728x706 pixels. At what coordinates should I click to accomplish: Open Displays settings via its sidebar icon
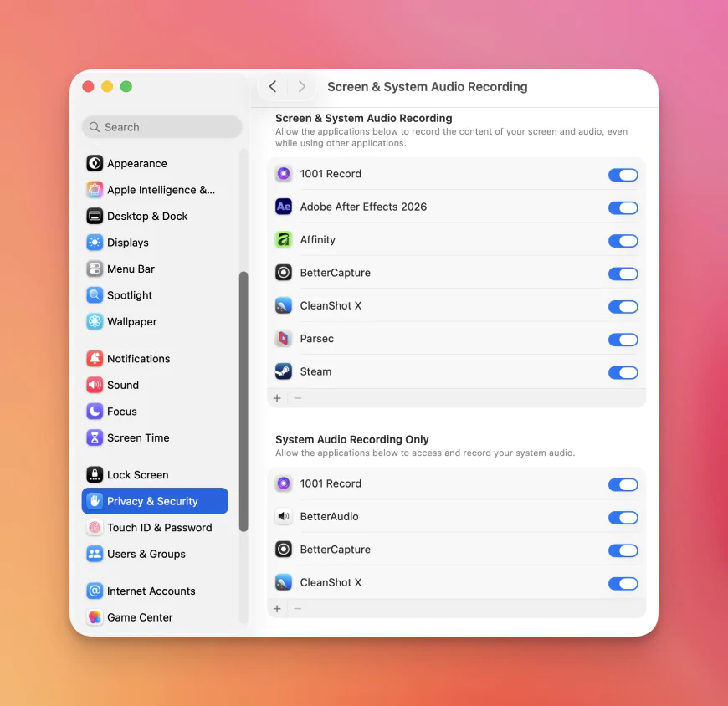(95, 243)
